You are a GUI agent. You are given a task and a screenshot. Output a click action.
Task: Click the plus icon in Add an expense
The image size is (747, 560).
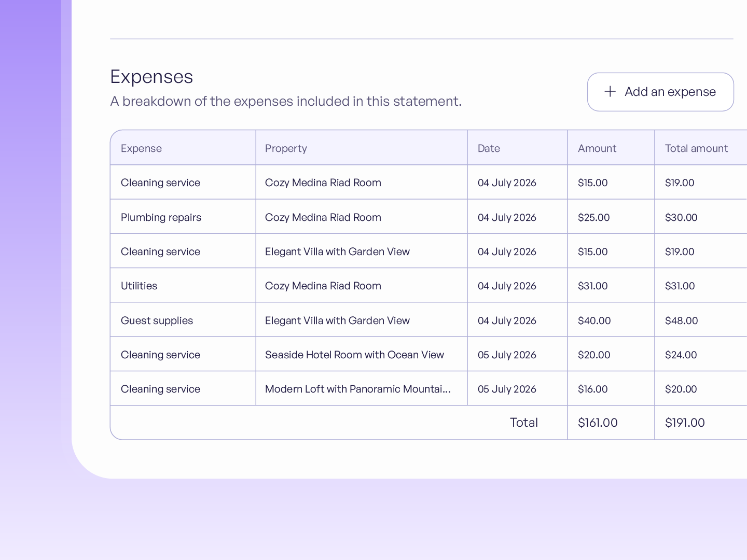[x=610, y=92]
